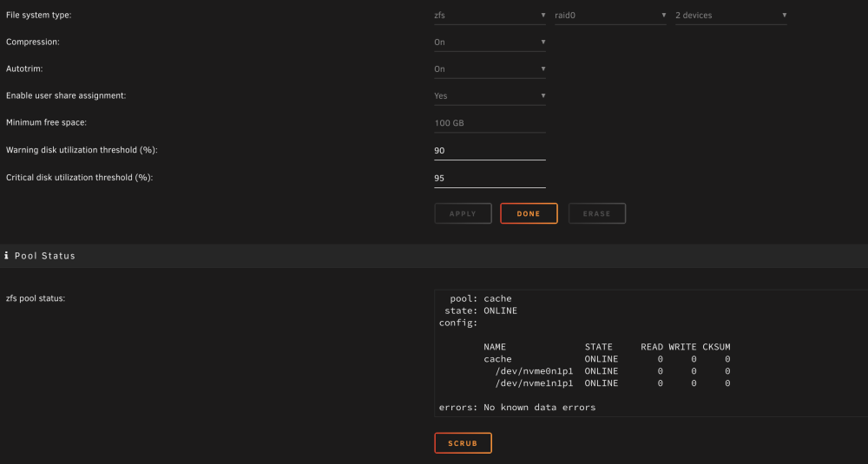Viewport: 868px width, 464px height.
Task: Click the READ column header
Action: [x=652, y=347]
